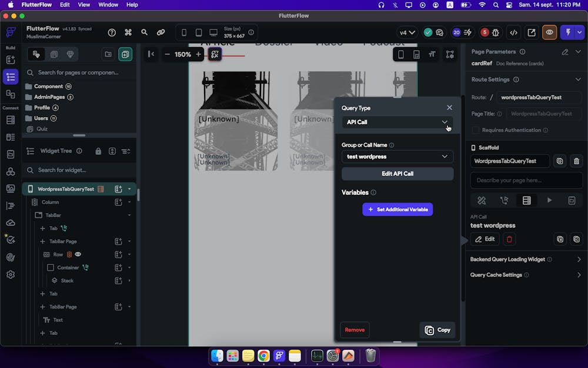Enable the Requires Authentication checkbox
The height and width of the screenshot is (368, 588).
coord(476,130)
